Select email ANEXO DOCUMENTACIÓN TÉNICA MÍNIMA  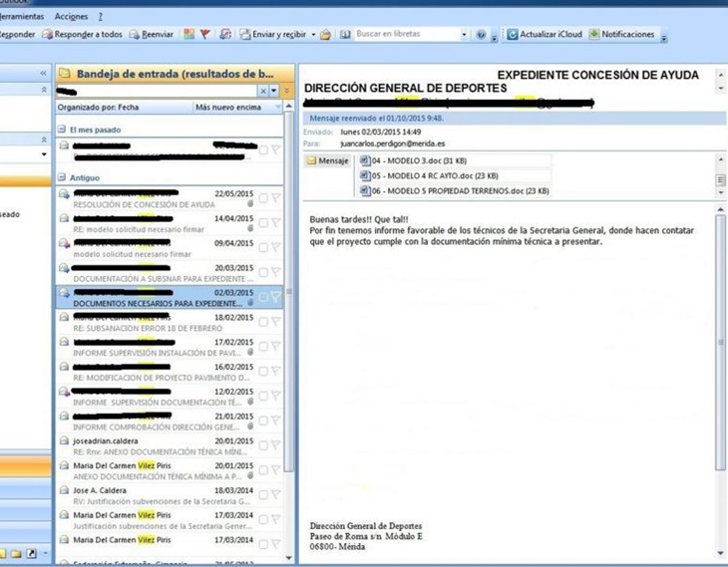click(169, 470)
